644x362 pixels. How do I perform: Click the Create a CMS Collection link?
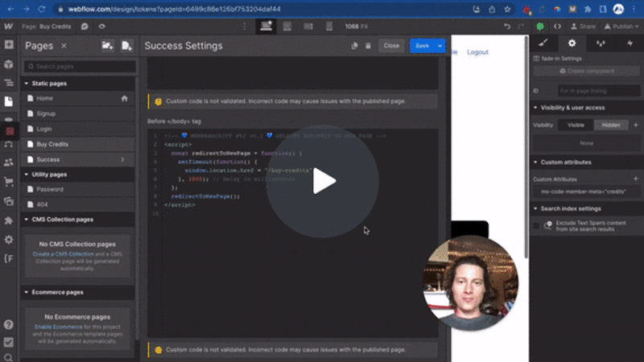click(63, 254)
